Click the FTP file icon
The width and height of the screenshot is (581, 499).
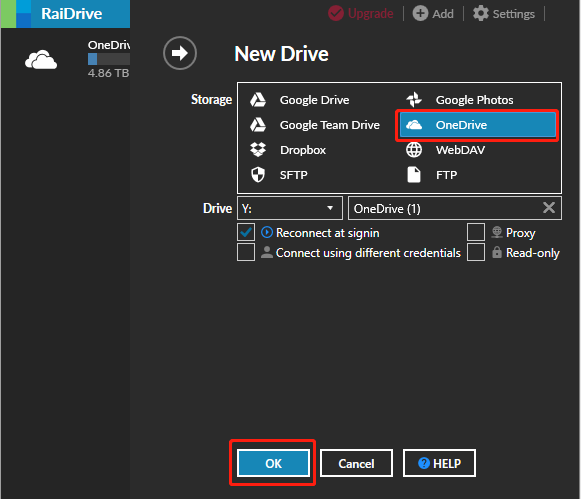tap(414, 174)
